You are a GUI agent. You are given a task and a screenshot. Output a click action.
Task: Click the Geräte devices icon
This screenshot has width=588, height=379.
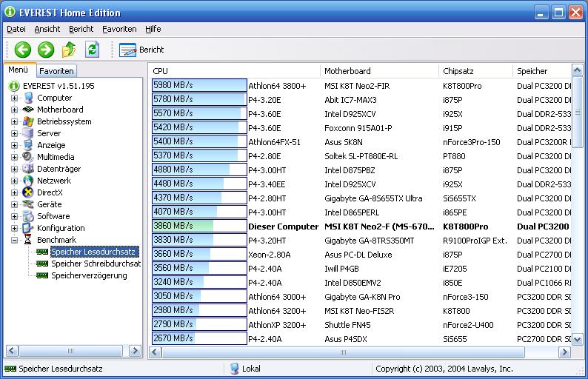tap(28, 204)
